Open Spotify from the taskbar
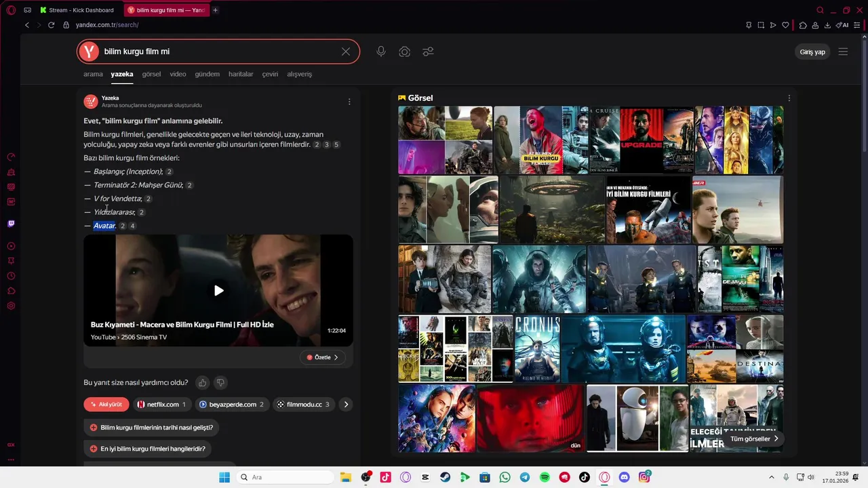The width and height of the screenshot is (868, 488). point(545,477)
